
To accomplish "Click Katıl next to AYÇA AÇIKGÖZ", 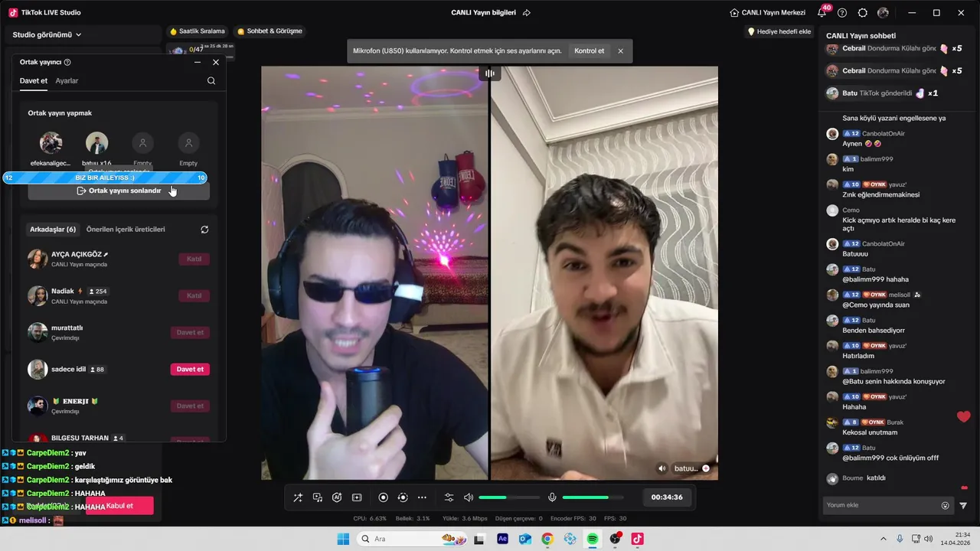I will point(194,259).
